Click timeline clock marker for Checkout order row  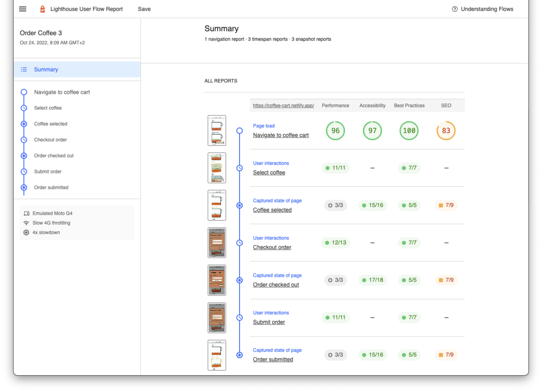click(x=239, y=243)
